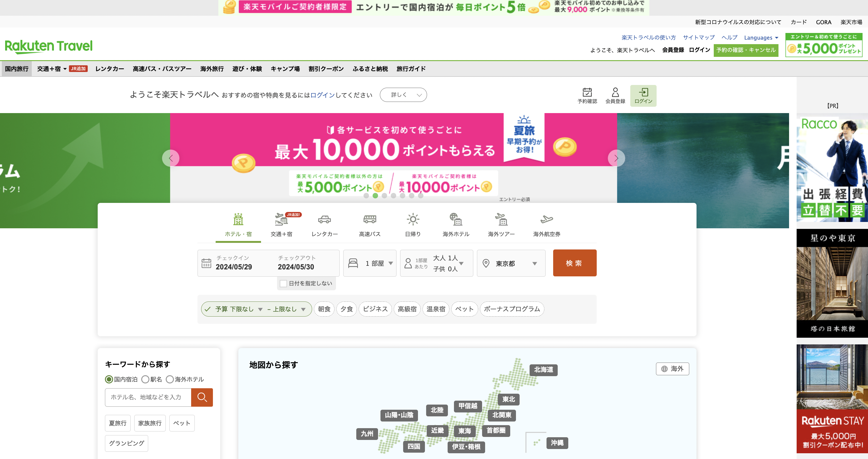Screen dimensions: 868x459
Task: Click the グランピング keyword tag
Action: [126, 444]
